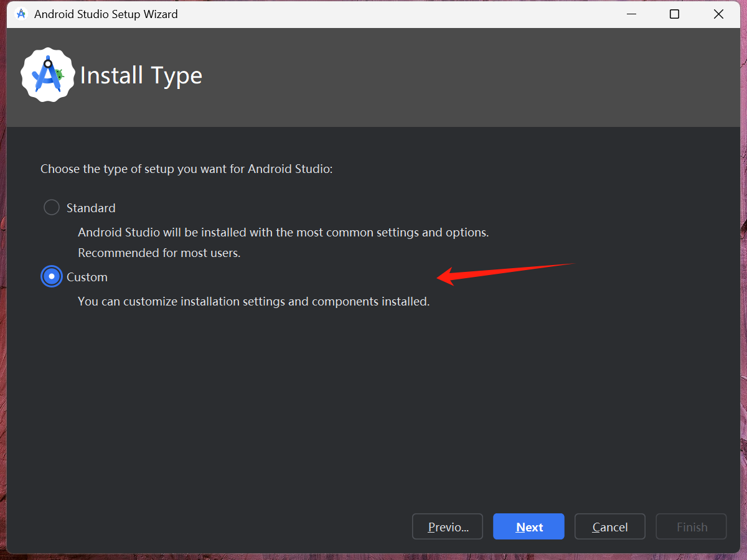Screen dimensions: 747x560
Task: Click the small Android Studio title bar icon
Action: pos(21,14)
